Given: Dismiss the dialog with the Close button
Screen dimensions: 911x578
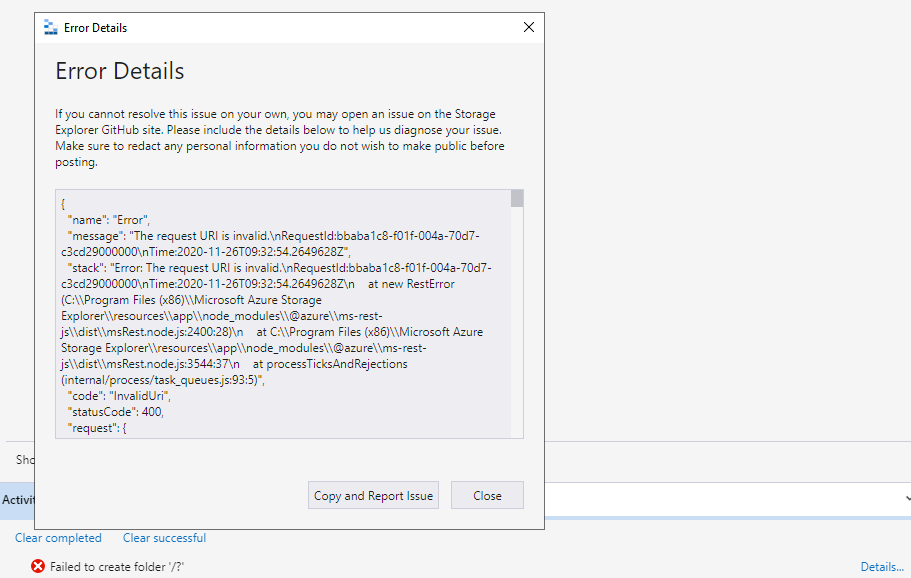Looking at the screenshot, I should click(487, 494).
